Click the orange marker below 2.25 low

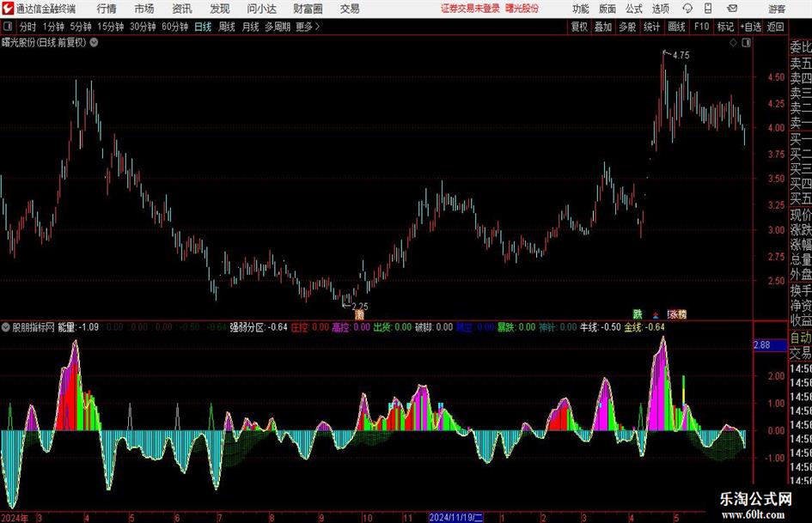point(359,315)
